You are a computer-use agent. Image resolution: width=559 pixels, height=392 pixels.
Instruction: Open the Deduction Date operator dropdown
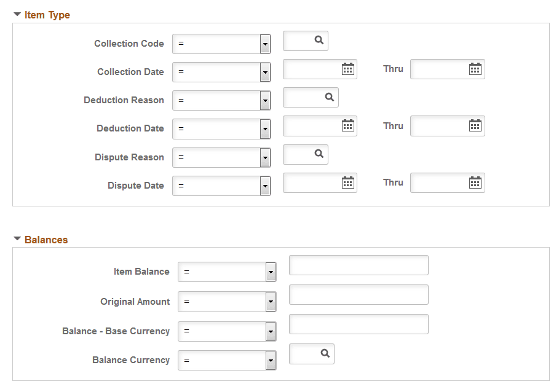click(x=265, y=128)
